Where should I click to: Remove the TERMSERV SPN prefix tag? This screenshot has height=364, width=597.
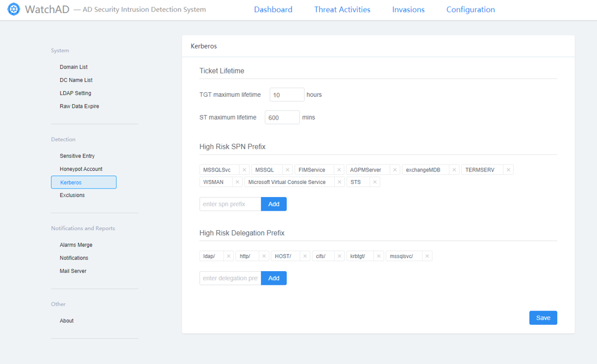pyautogui.click(x=508, y=170)
